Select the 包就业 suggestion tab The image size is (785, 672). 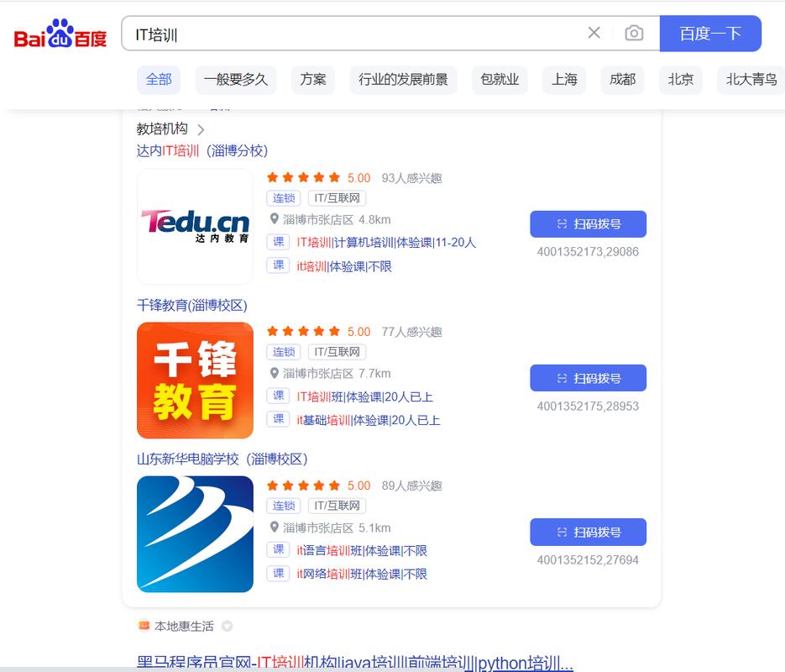pos(500,80)
